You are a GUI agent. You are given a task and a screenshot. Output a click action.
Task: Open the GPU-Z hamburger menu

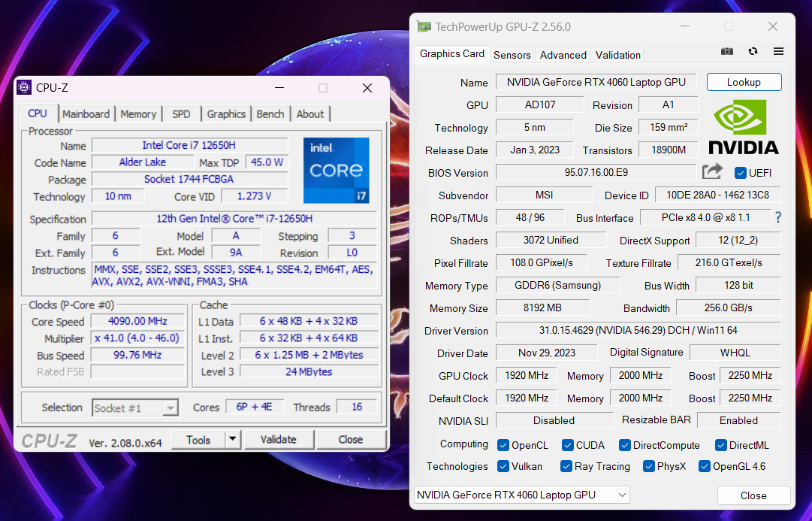(778, 51)
